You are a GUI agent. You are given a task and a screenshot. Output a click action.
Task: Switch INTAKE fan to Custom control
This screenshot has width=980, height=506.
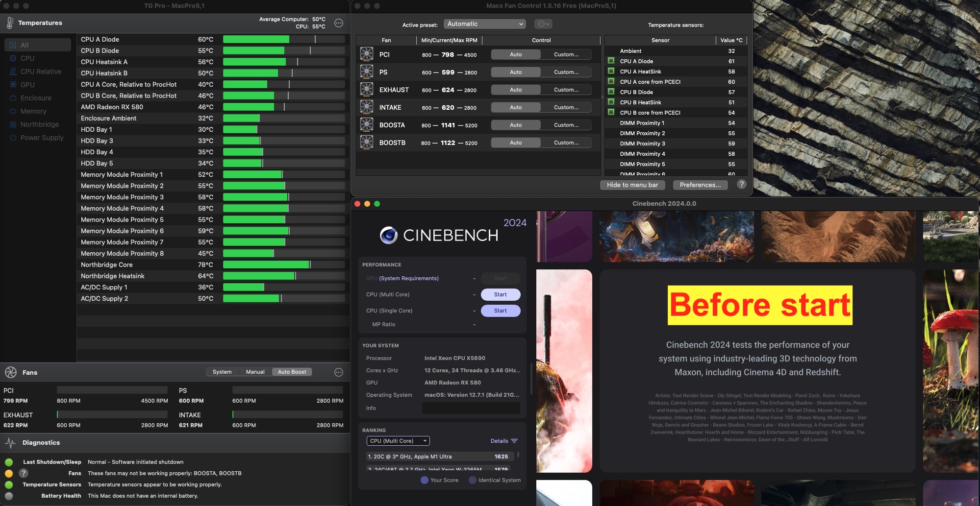coord(566,107)
